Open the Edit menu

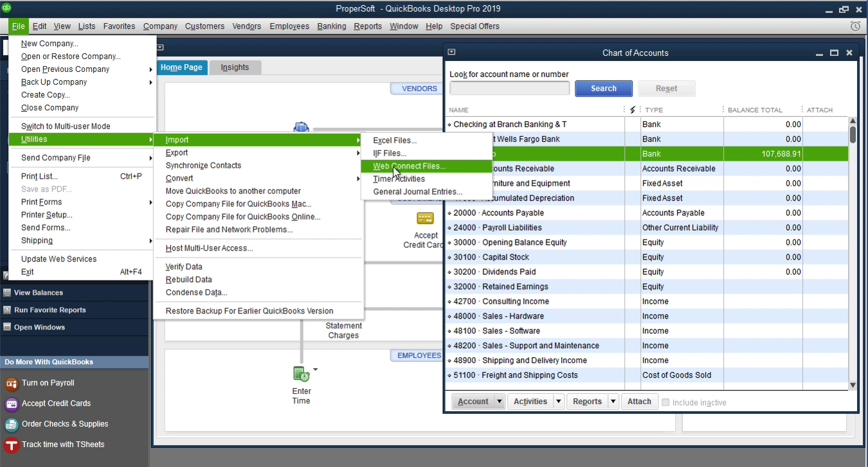point(39,26)
